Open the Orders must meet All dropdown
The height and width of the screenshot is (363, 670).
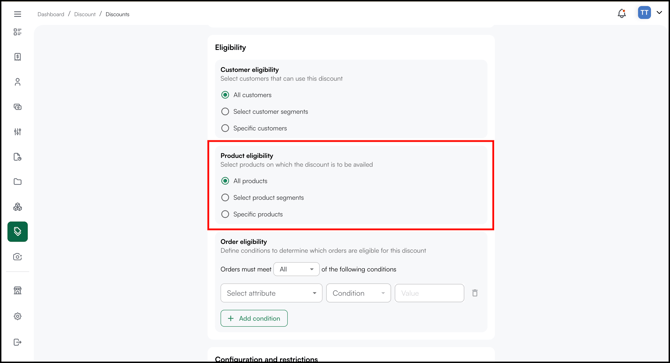point(296,269)
